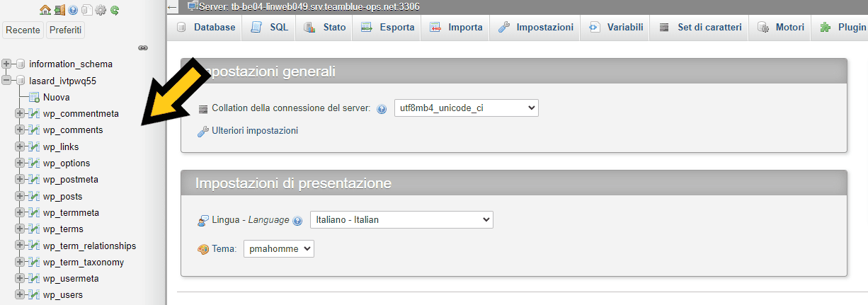Click the Recente button
This screenshot has width=868, height=305.
23,30
